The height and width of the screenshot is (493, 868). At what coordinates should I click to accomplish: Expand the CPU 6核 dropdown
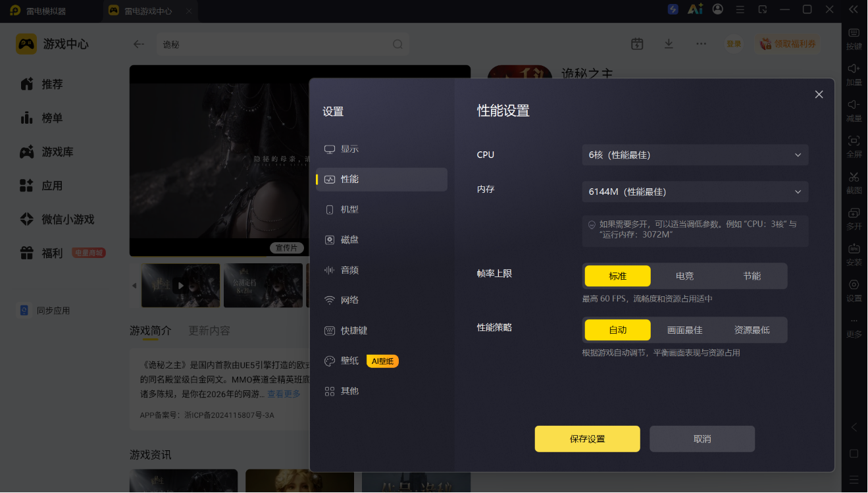(x=695, y=155)
